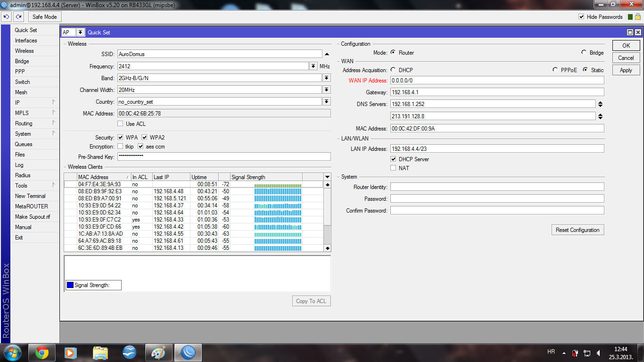
Task: Click the green status square indicator
Action: (630, 17)
